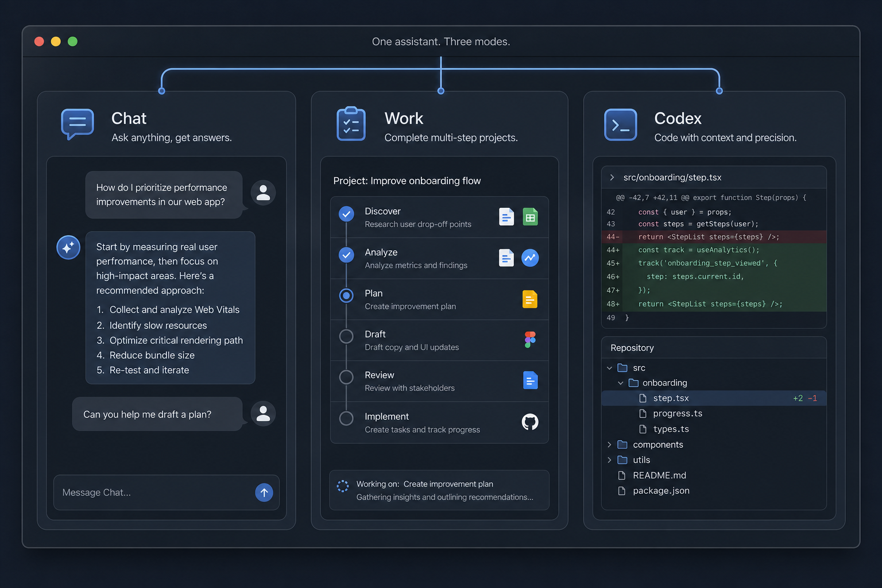This screenshot has height=588, width=882.
Task: Click the step.tsx file icon
Action: [643, 398]
